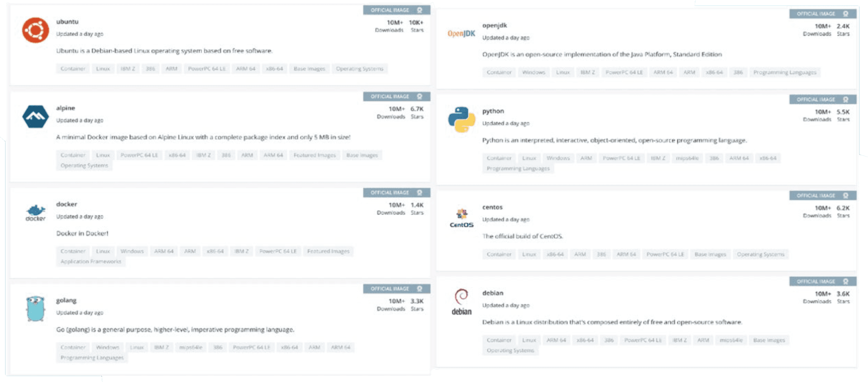
Task: Select Featured Images tag on docker card
Action: click(328, 251)
